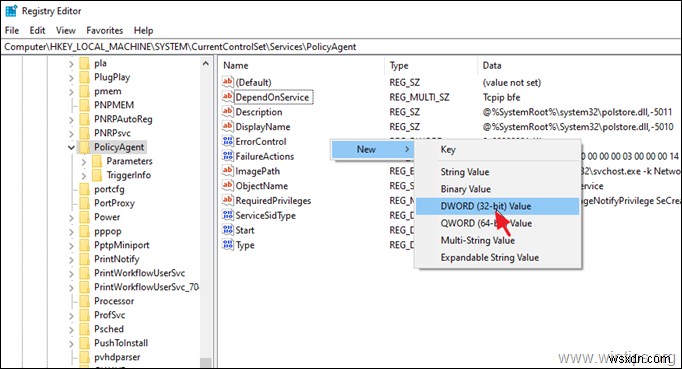Expand the PNRPsvc key

(71, 134)
